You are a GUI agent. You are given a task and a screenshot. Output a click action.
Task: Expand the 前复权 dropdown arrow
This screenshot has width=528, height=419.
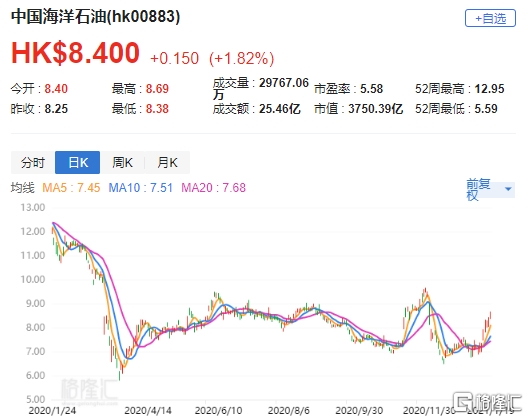point(508,189)
